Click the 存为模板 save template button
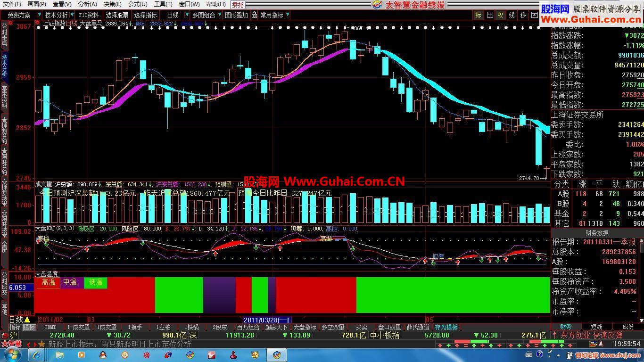644x362 pixels. (x=446, y=327)
